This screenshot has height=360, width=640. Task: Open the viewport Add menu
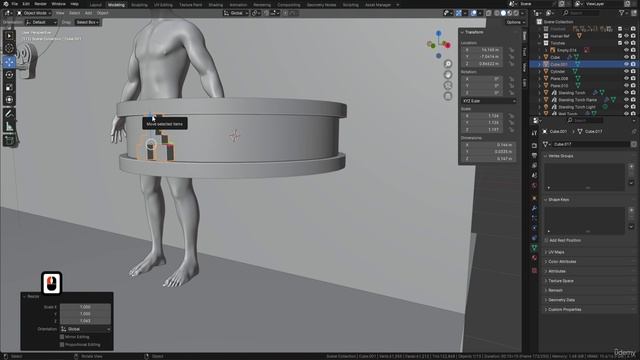pos(88,13)
